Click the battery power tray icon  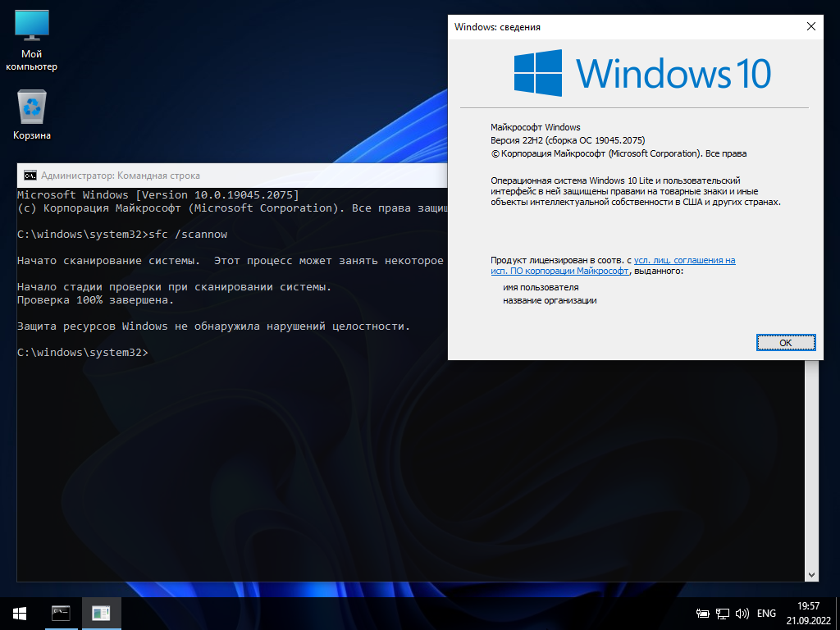703,613
